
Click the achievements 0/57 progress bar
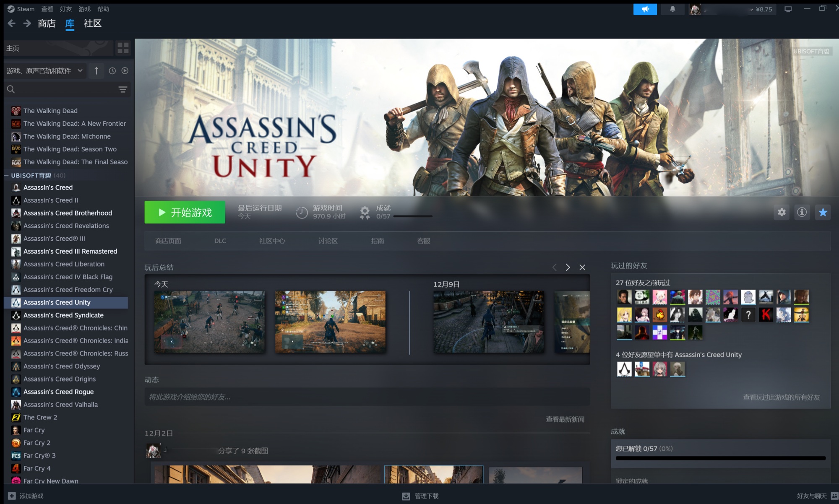(x=413, y=216)
